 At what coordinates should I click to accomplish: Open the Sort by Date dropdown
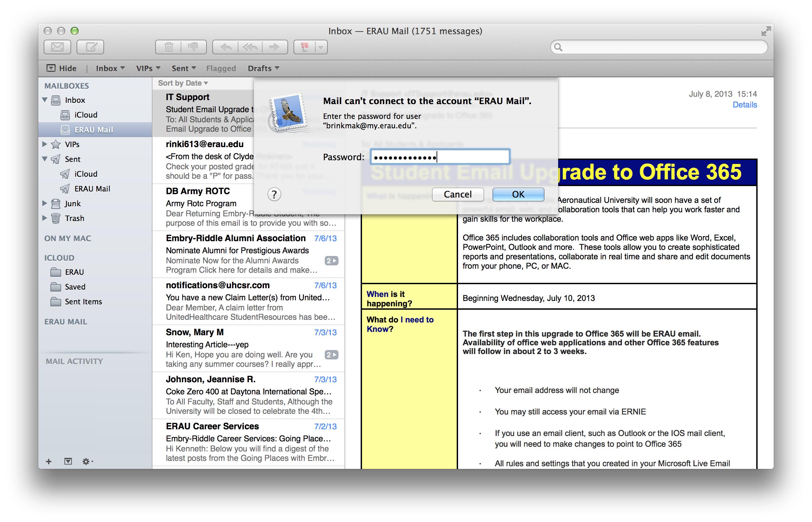(x=183, y=83)
